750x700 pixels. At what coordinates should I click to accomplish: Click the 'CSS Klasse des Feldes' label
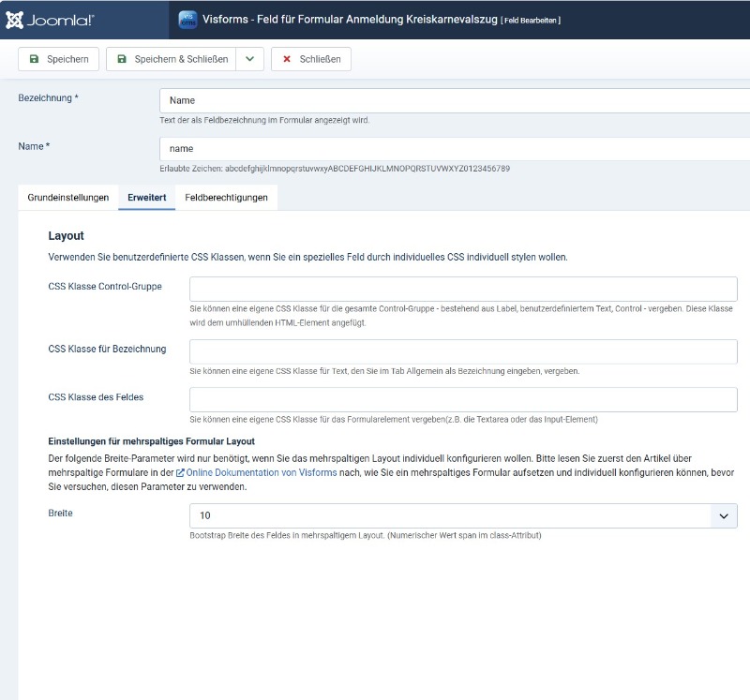pyautogui.click(x=96, y=398)
